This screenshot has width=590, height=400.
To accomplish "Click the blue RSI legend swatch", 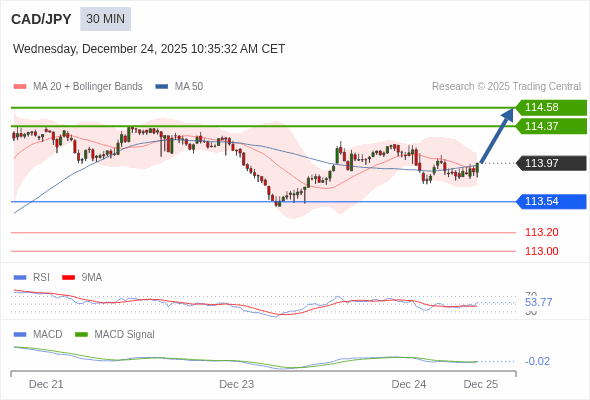I will [20, 278].
